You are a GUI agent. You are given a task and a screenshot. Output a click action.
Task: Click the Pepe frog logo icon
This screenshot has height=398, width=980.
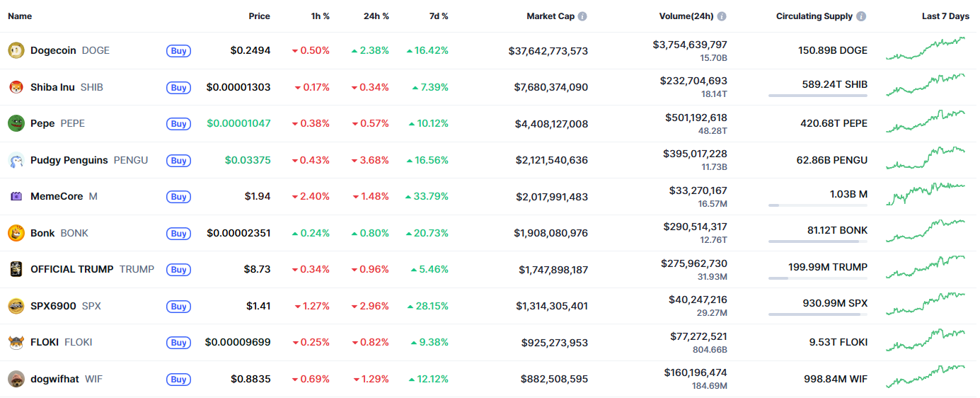pos(16,123)
